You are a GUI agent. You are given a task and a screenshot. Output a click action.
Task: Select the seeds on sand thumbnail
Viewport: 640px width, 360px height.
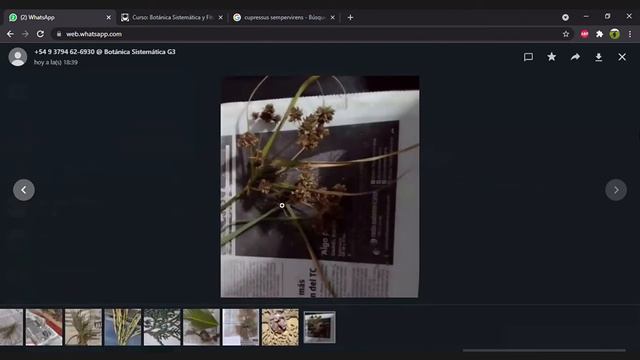[280, 327]
